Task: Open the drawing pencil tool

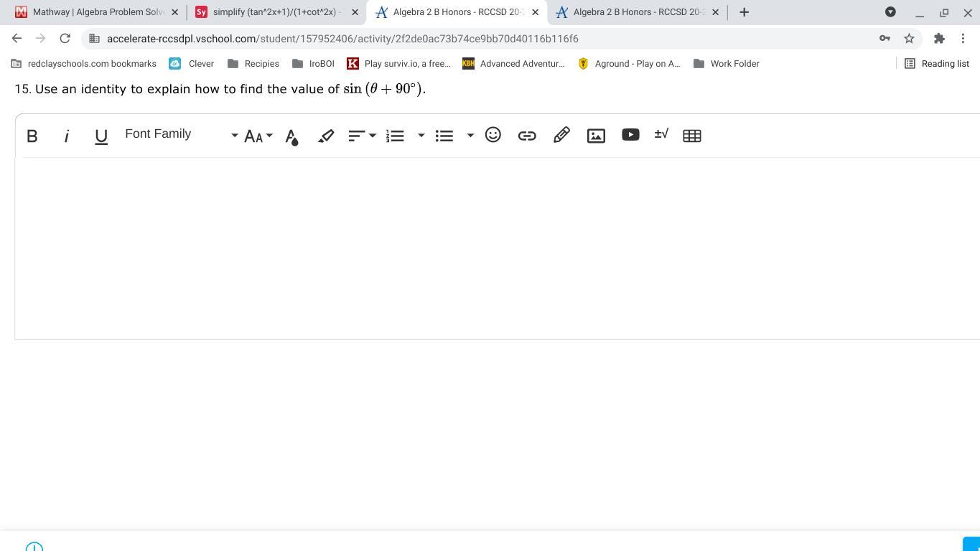Action: [x=561, y=135]
